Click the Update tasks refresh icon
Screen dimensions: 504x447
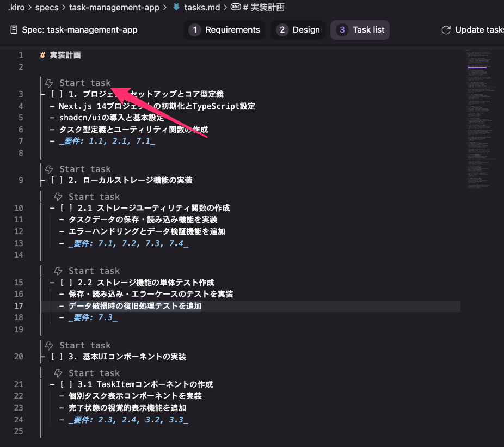446,30
